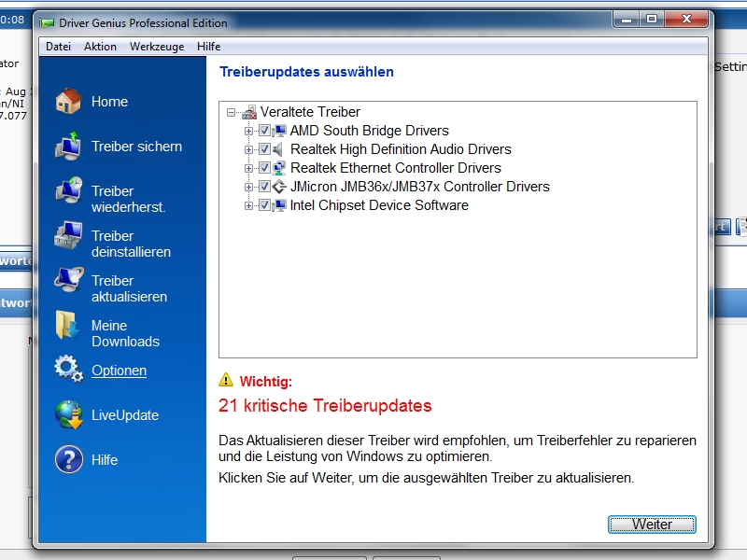Expand the Realtek Ethernet Controller Drivers node
Viewport: 747px width, 560px height.
click(x=248, y=168)
